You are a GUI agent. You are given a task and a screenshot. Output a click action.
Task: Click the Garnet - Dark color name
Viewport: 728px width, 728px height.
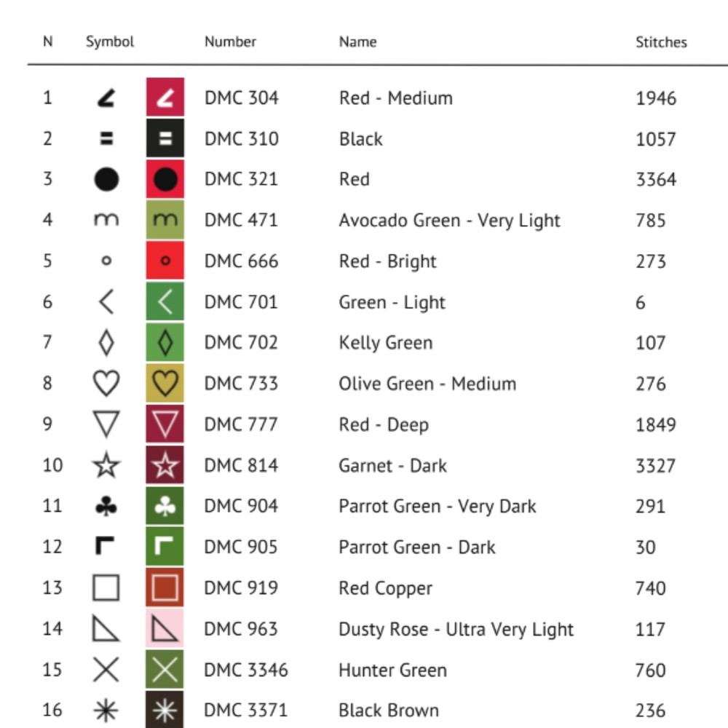pos(392,466)
